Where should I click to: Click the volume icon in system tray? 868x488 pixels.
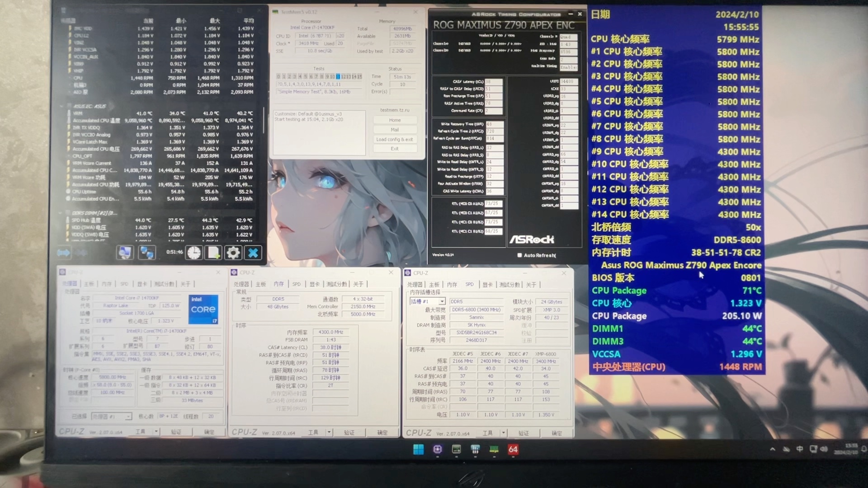click(824, 449)
